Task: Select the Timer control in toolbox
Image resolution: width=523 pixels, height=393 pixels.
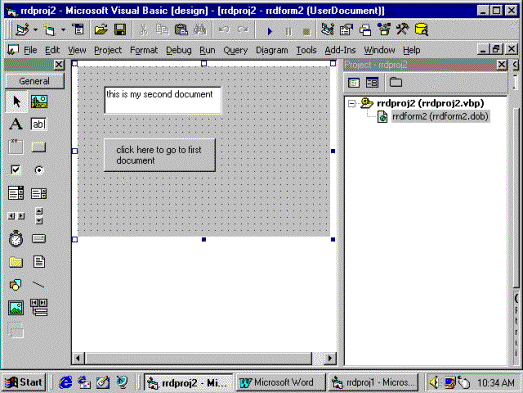Action: tap(16, 239)
